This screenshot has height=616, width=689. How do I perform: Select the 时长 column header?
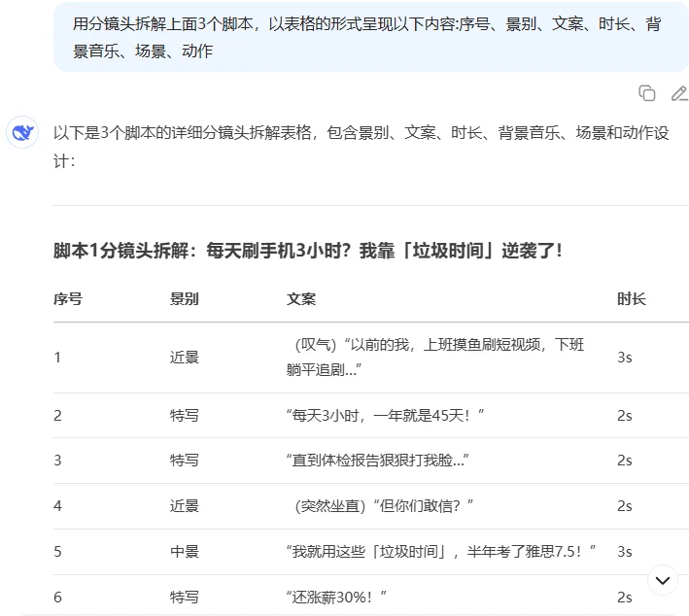631,299
